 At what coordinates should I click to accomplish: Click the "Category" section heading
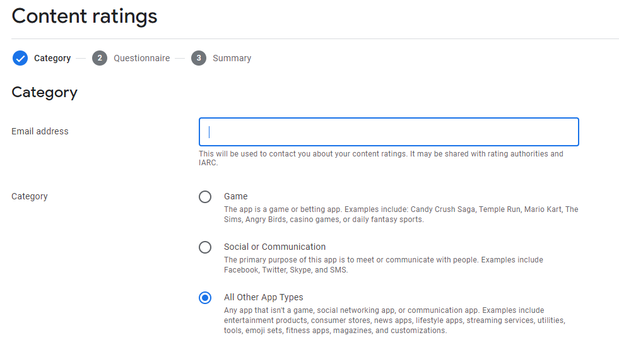(44, 92)
